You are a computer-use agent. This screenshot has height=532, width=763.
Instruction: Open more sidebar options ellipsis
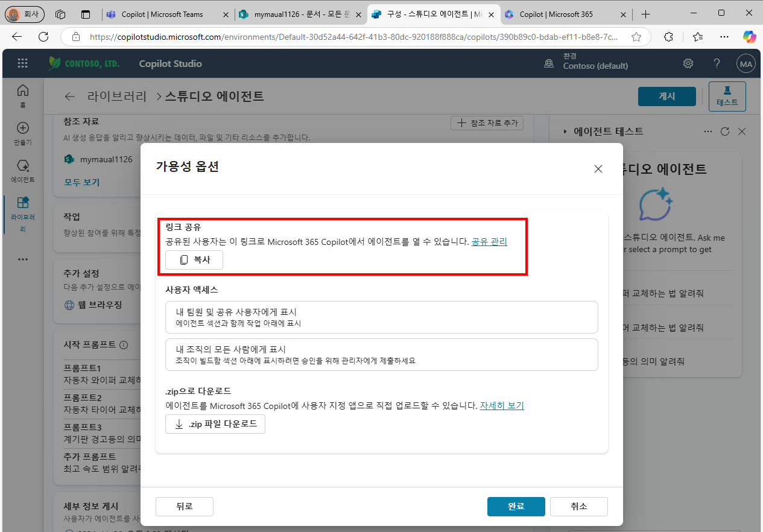pos(22,259)
